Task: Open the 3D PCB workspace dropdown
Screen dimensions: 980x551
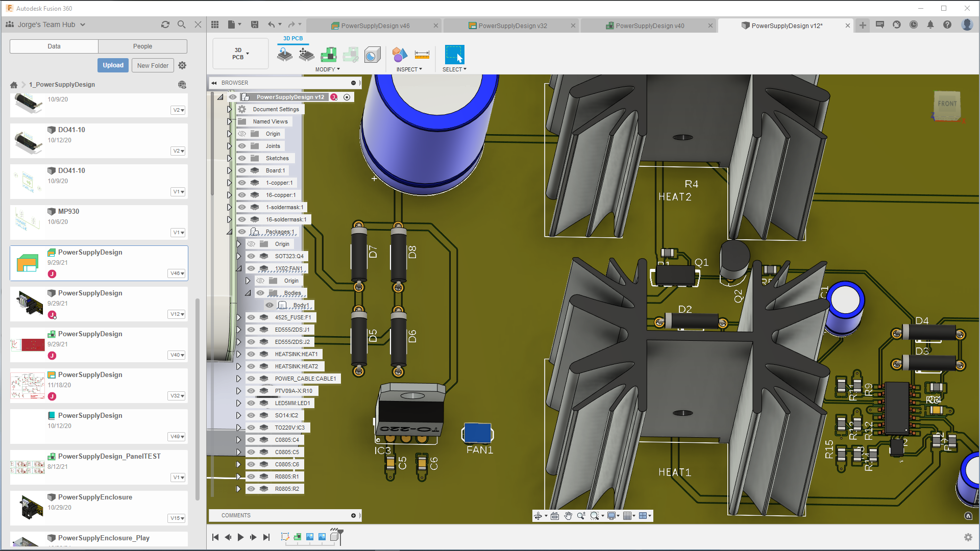Action: [x=240, y=54]
